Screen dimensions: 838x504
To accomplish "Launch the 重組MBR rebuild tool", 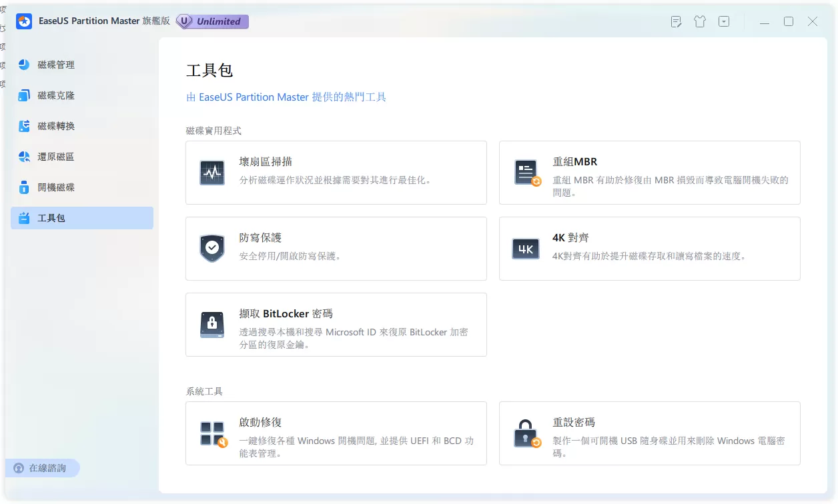I will click(649, 172).
